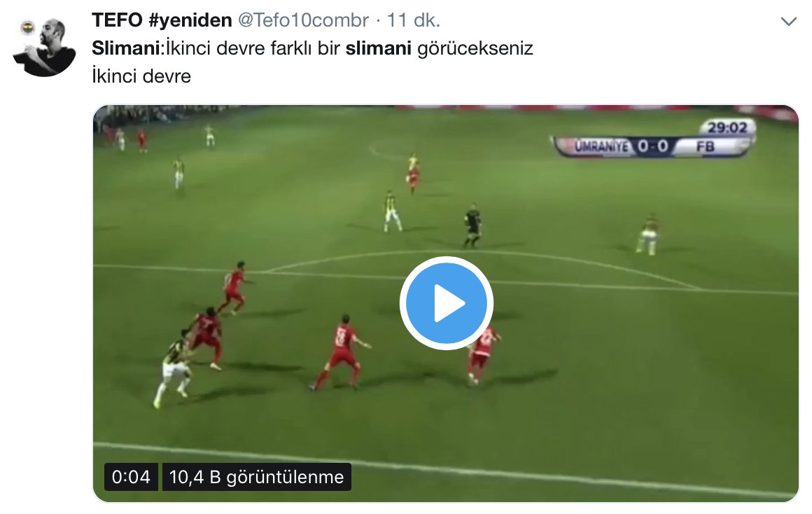Click the 29:02 match clock overlay
Image resolution: width=812 pixels, height=514 pixels.
pyautogui.click(x=727, y=127)
